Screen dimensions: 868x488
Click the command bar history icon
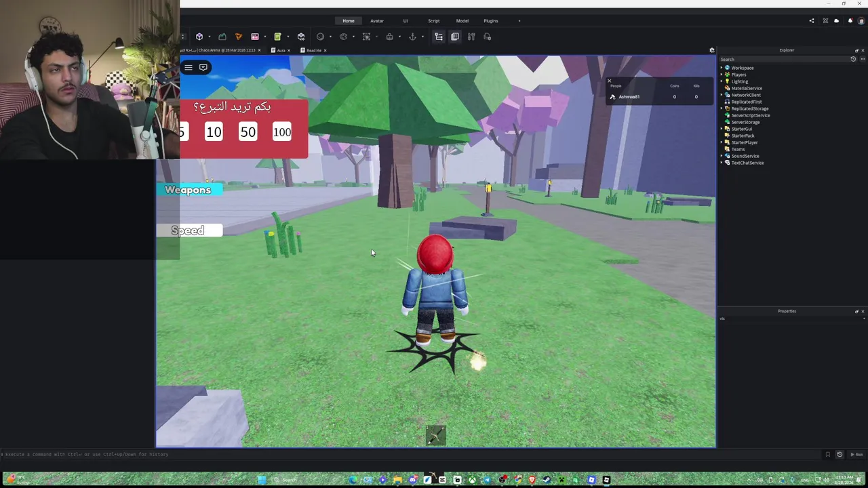click(840, 454)
